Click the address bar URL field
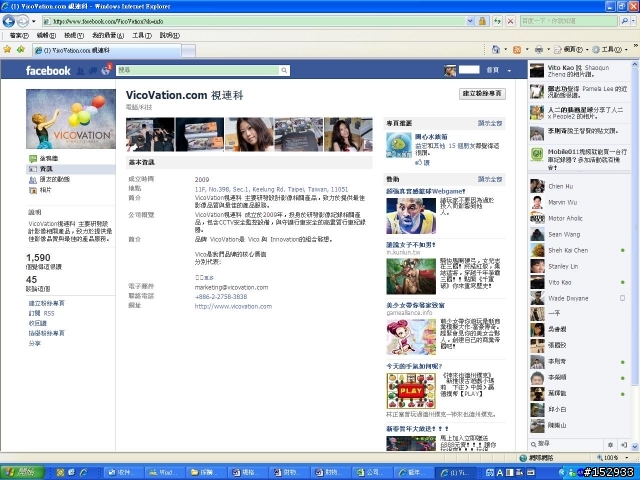The width and height of the screenshot is (640, 480). [x=253, y=21]
